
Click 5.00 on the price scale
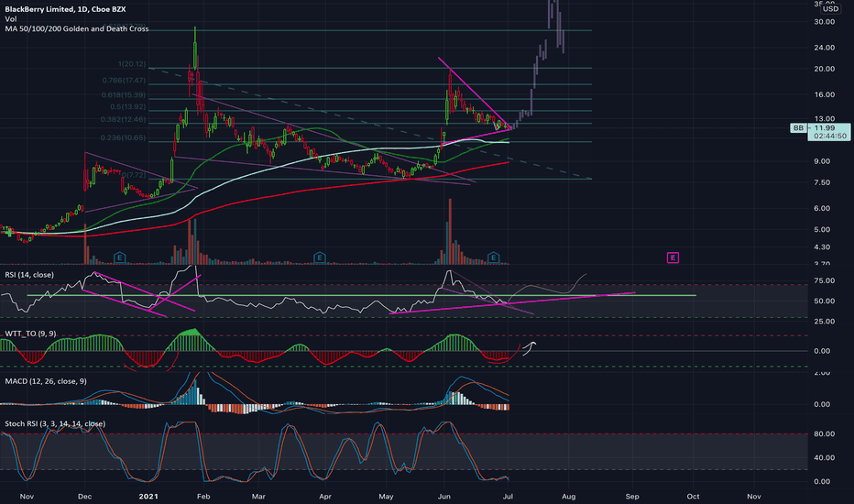click(822, 229)
